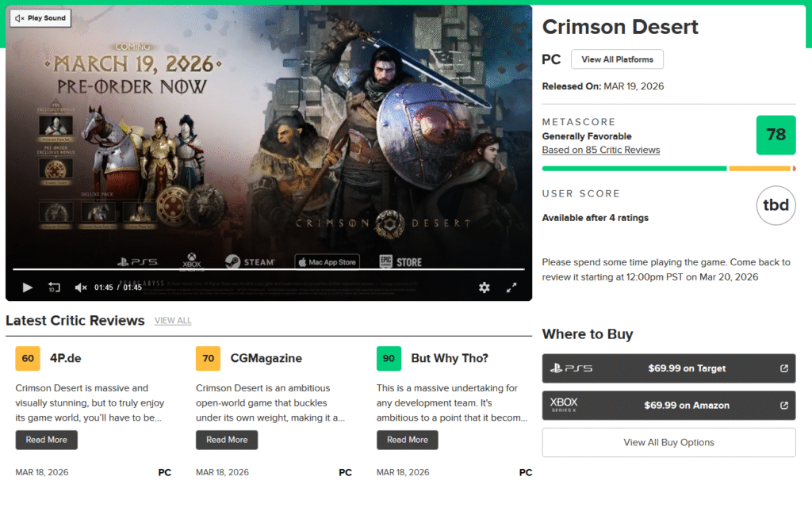The image size is (812, 511).
Task: Toggle the Play Sound button
Action: click(x=40, y=18)
